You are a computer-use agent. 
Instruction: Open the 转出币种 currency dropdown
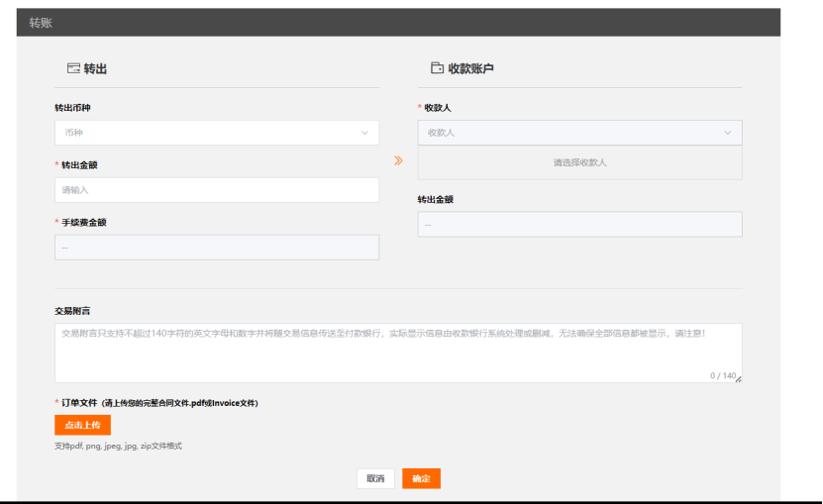point(208,133)
